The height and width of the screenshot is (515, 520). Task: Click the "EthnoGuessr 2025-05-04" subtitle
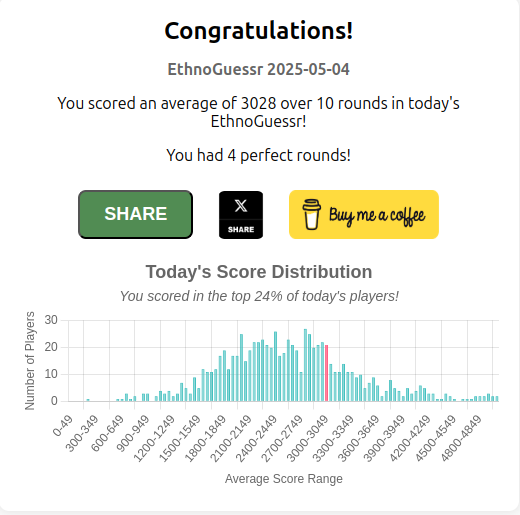258,69
